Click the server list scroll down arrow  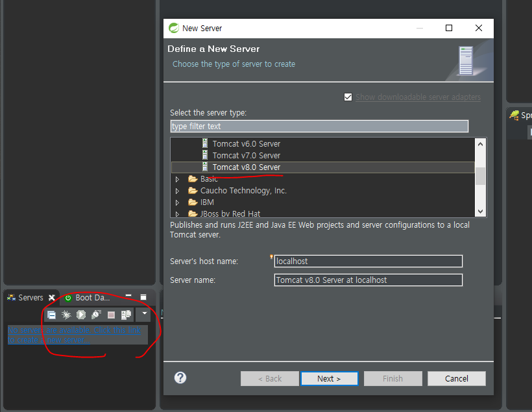(480, 211)
